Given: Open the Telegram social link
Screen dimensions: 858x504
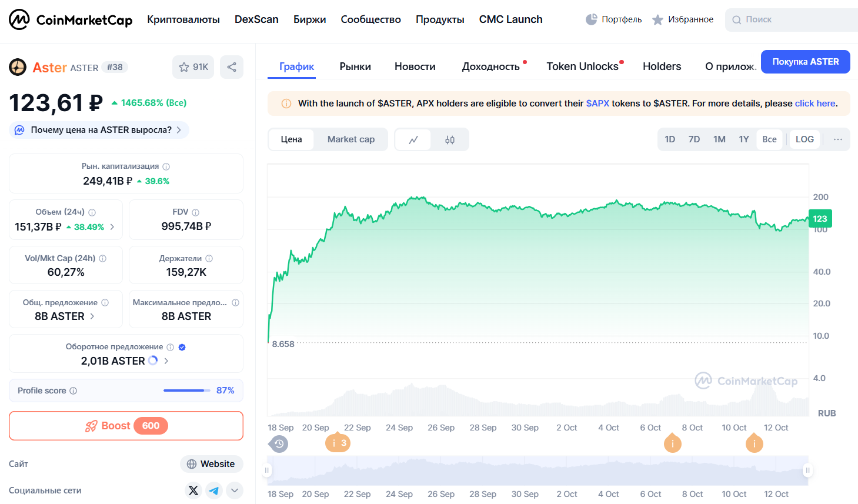Looking at the screenshot, I should click(x=214, y=490).
